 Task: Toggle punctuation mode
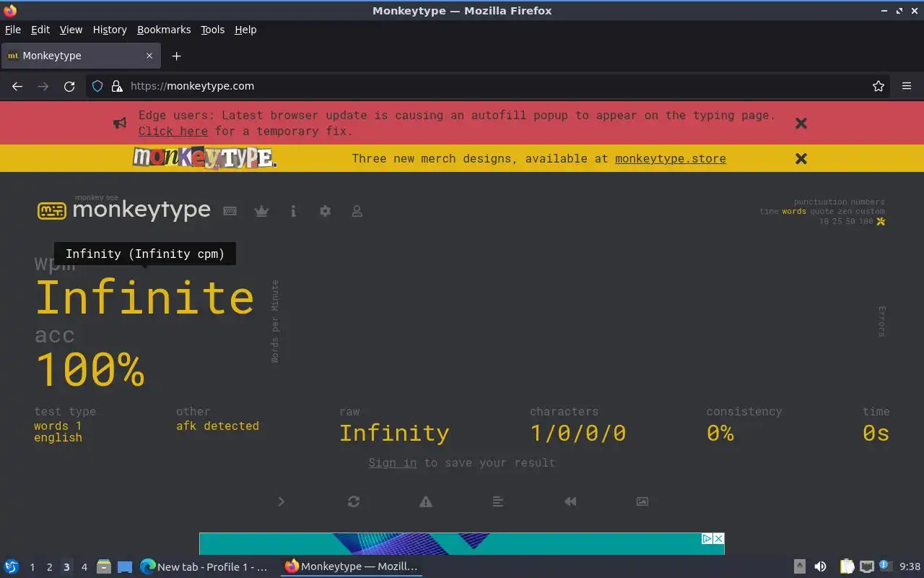pos(819,202)
